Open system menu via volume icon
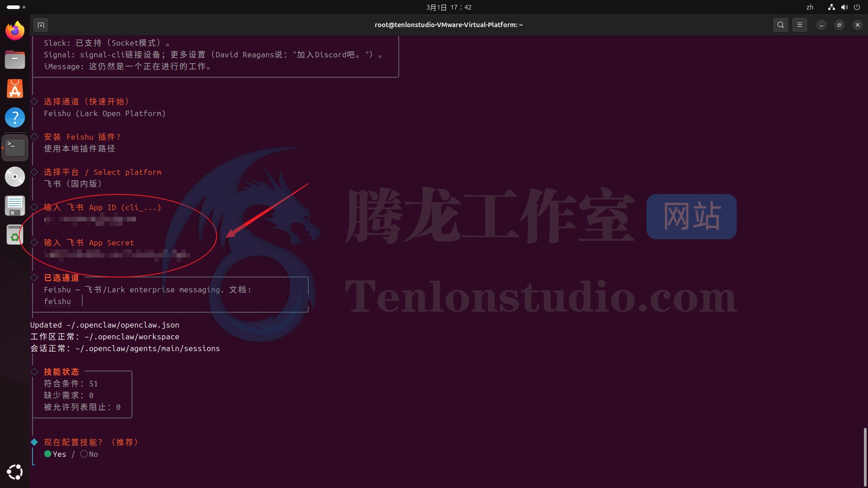Screen dimensions: 868x488 [x=844, y=7]
